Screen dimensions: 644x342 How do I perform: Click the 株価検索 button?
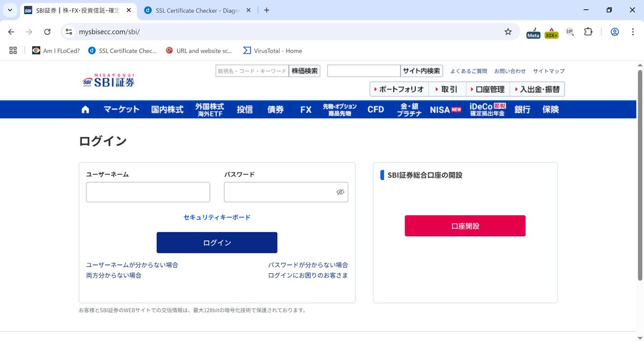[304, 71]
